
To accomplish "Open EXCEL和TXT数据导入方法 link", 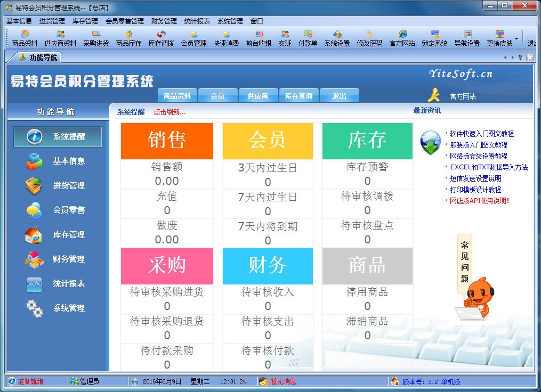I will [489, 167].
